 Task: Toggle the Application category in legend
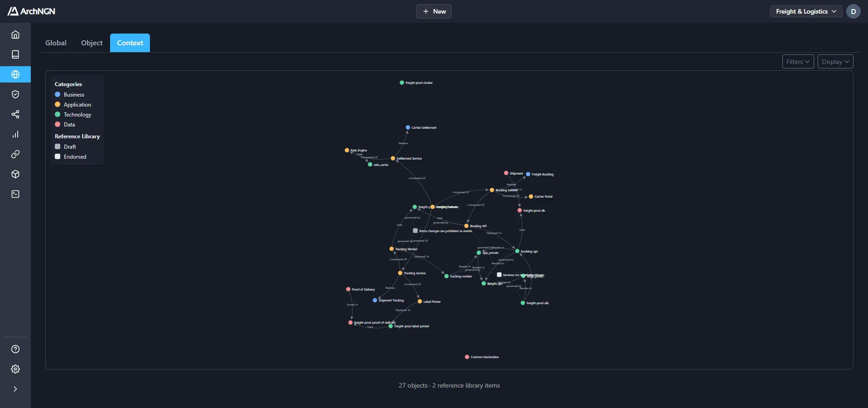[x=73, y=105]
